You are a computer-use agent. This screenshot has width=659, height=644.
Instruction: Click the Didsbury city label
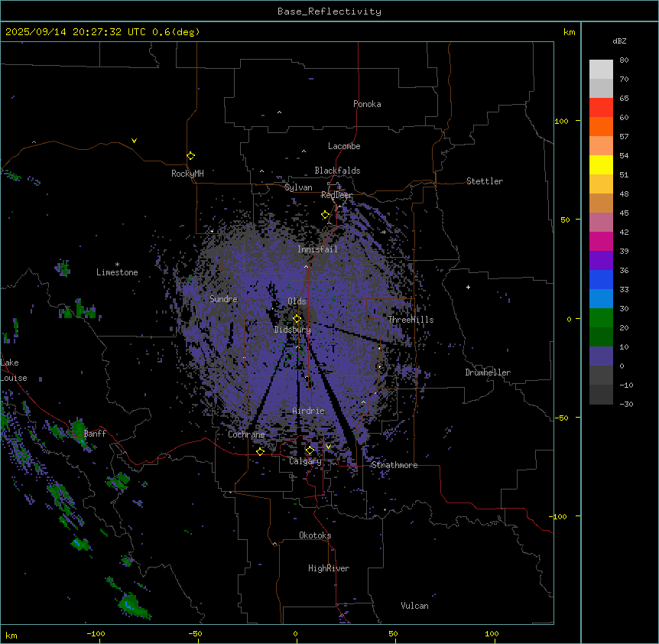coord(293,330)
